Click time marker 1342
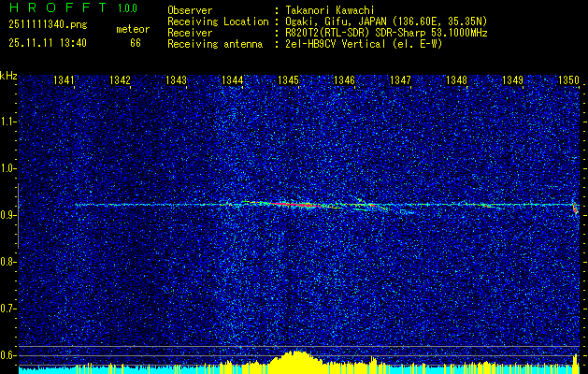 [120, 79]
